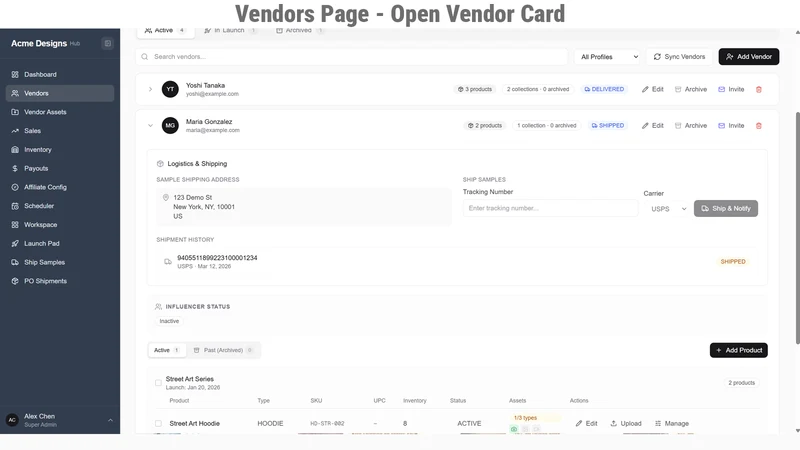Focus the Search vendors field
Viewport: 800px width, 450px height.
click(352, 57)
